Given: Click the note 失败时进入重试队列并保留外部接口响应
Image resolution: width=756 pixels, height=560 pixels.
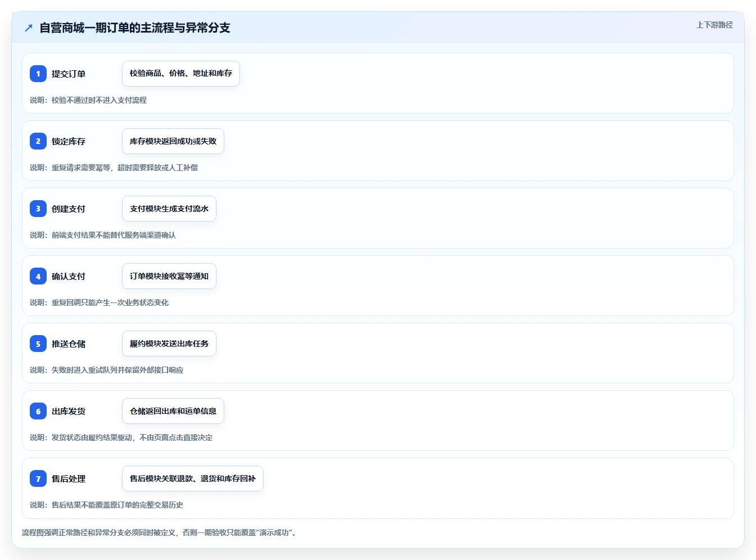Looking at the screenshot, I should tap(107, 370).
